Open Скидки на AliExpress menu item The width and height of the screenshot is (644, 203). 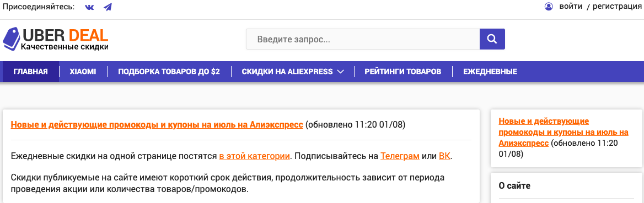pos(287,72)
